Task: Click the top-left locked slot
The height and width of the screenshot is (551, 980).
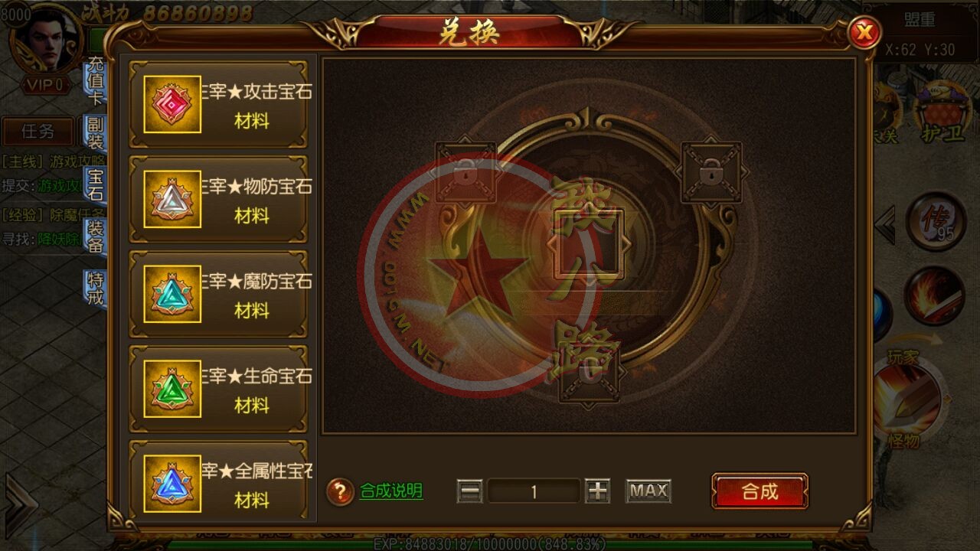Action: [465, 172]
